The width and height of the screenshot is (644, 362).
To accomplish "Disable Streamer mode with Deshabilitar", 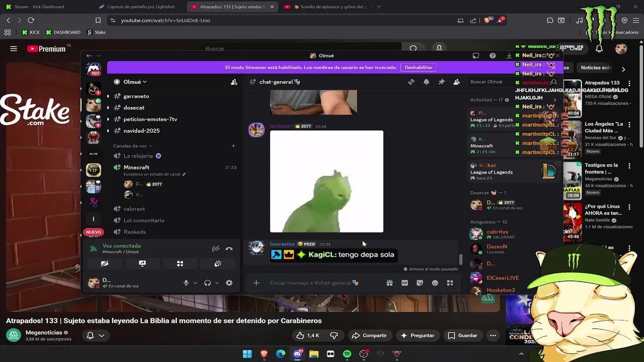I will click(419, 67).
